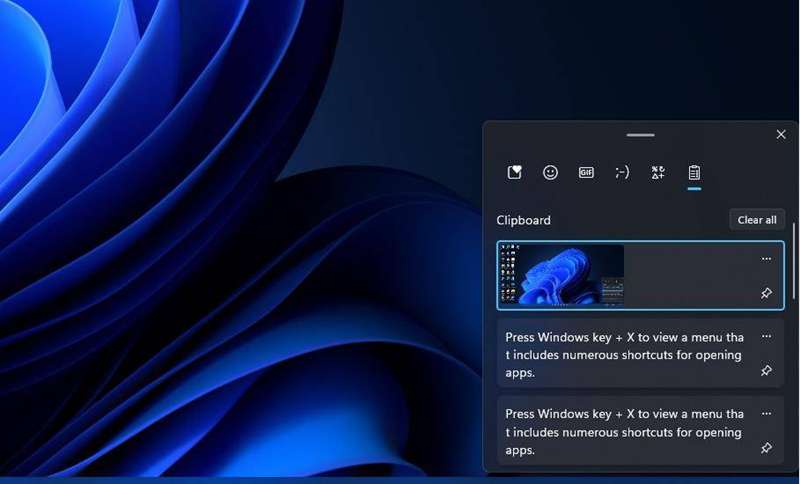This screenshot has height=484, width=800.
Task: Open the three-dot menu on the screenshot clip
Action: pyautogui.click(x=766, y=258)
